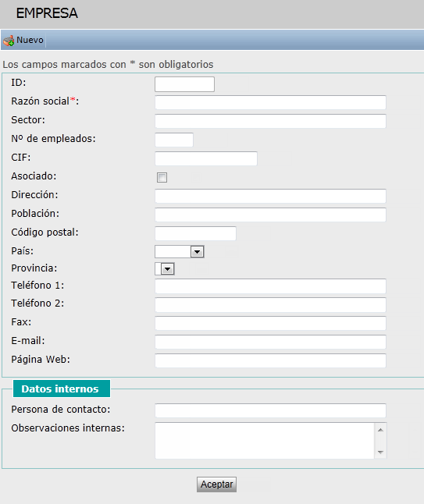Screen dimensions: 424x504
Task: Select the Página Web field
Action: (x=270, y=360)
